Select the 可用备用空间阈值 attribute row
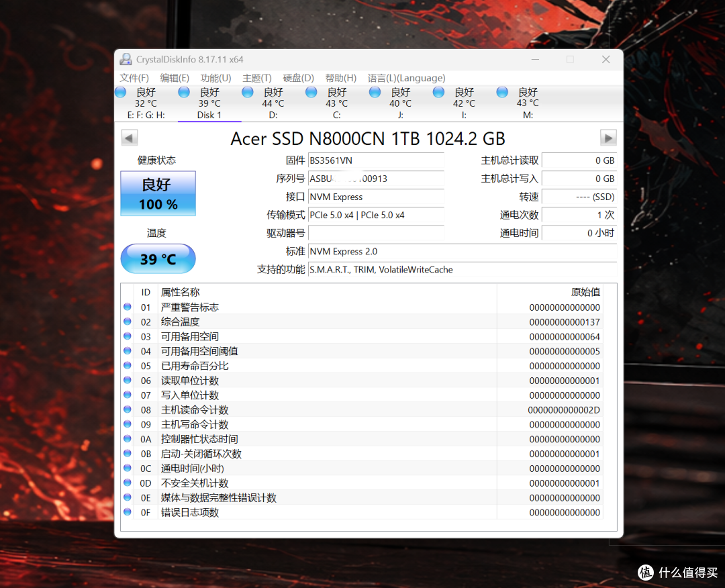725x588 pixels. click(362, 351)
